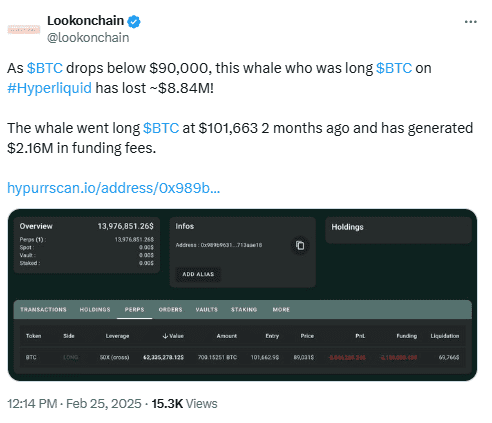Screen dimensions: 492x423
Task: Click the ADD ALIAS button
Action: click(198, 274)
